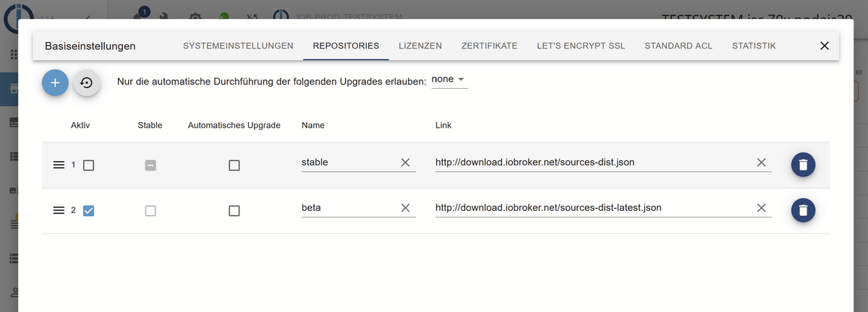The image size is (868, 312).
Task: Click the beta repository link input field
Action: 590,208
